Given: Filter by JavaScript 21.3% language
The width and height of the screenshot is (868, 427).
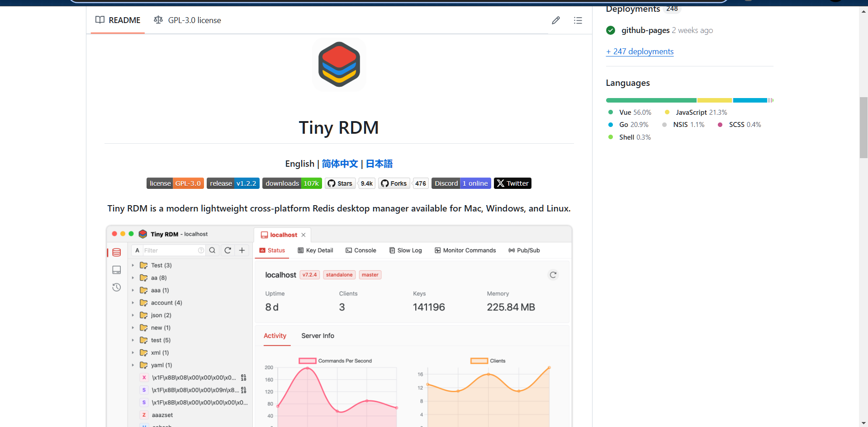Looking at the screenshot, I should coord(696,113).
